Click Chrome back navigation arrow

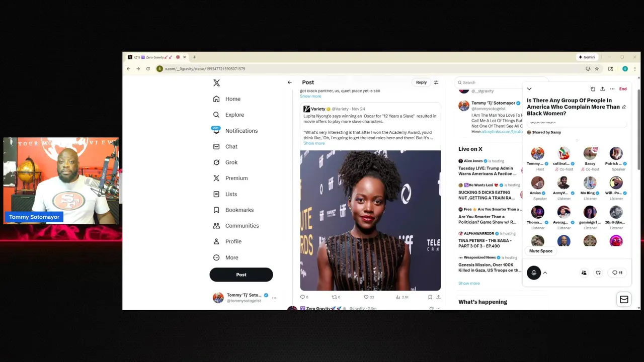coord(128,69)
